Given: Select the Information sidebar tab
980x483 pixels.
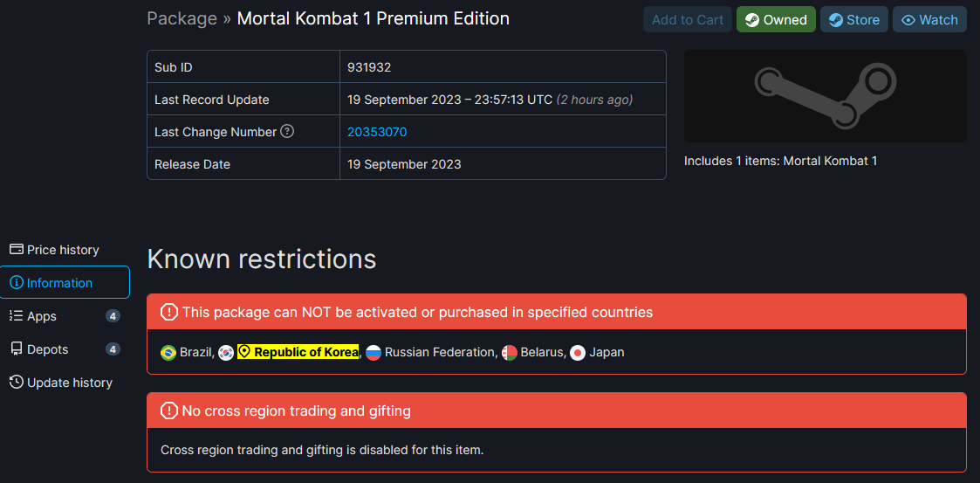Looking at the screenshot, I should point(65,283).
